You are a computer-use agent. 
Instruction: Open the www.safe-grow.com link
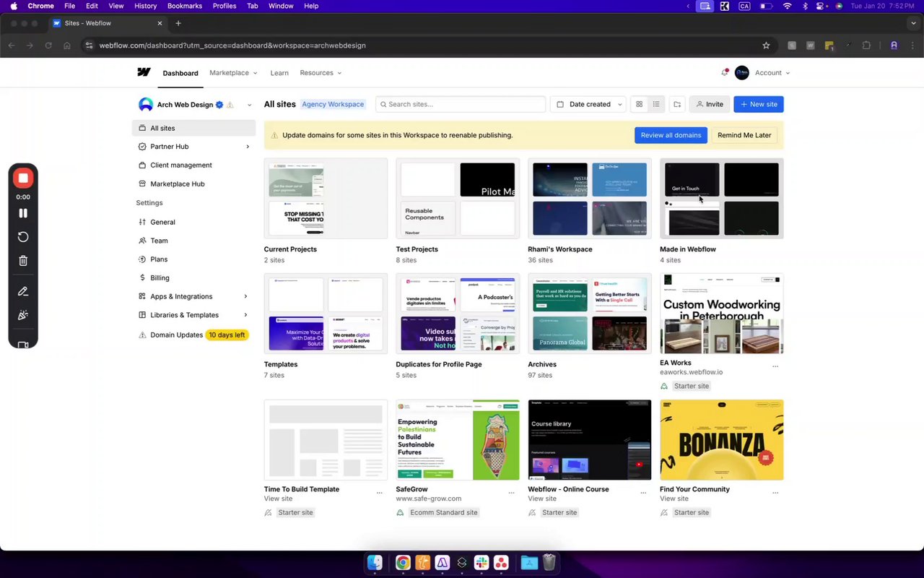pos(429,499)
